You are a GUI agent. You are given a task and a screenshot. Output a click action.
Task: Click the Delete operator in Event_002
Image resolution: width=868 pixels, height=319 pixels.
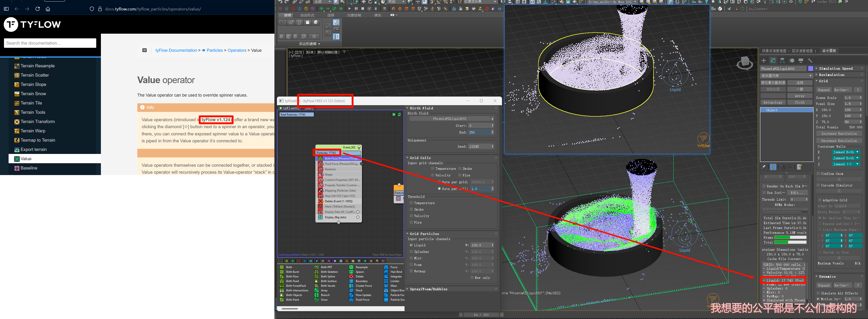[x=338, y=201]
